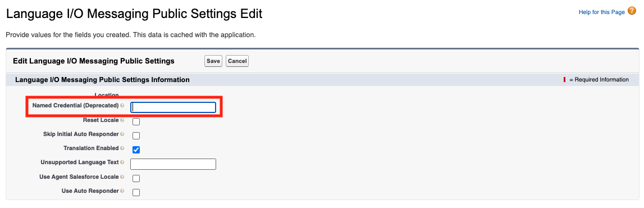Click the Unsupported Language Text input box
This screenshot has width=644, height=208.
point(173,164)
